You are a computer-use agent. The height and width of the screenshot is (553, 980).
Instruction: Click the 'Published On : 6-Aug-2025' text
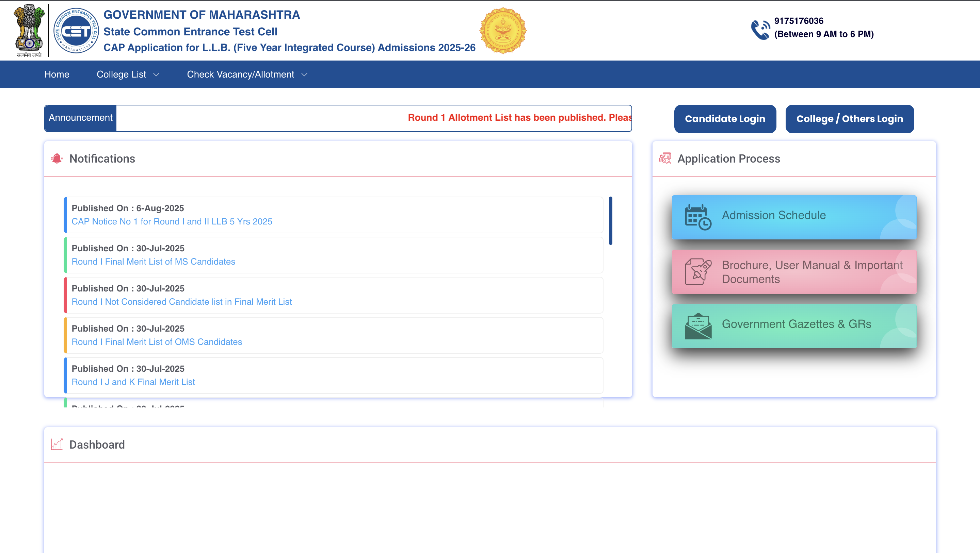click(128, 208)
